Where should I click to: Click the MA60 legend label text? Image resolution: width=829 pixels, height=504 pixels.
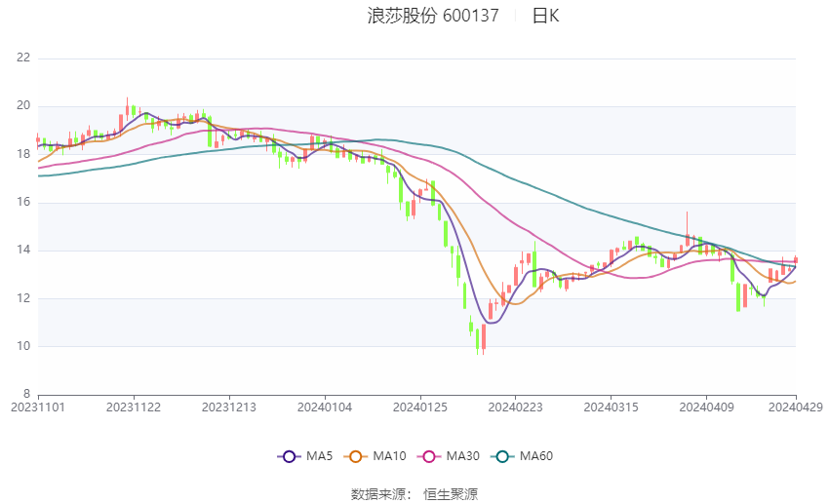[536, 456]
